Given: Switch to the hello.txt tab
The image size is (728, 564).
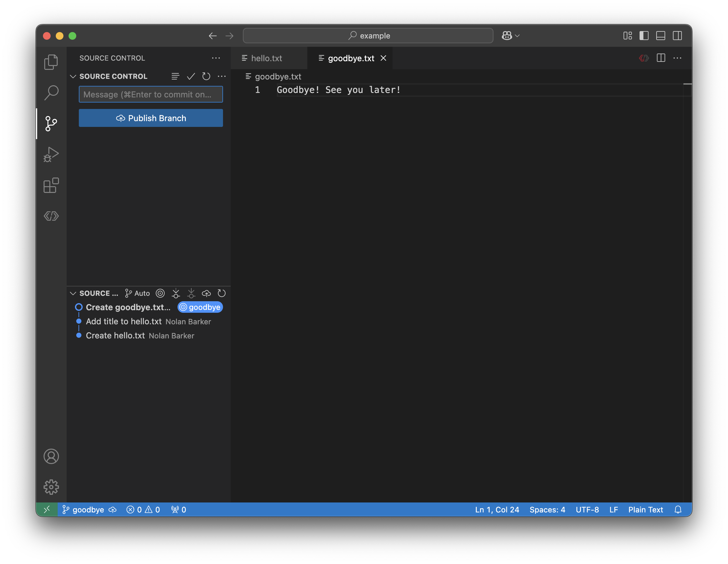Looking at the screenshot, I should click(x=269, y=58).
